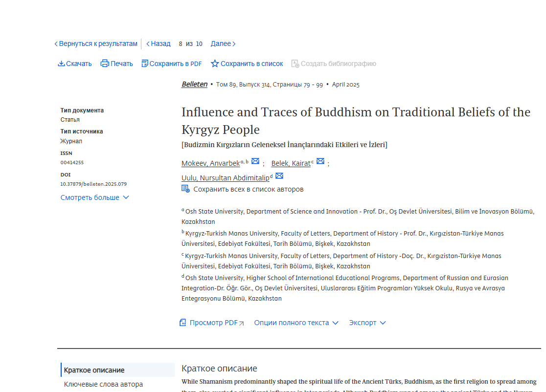Expand Смотреть больше details
The width and height of the screenshot is (546, 392).
(94, 197)
